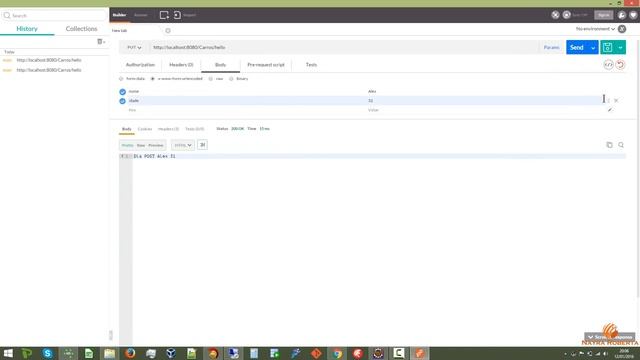Show the response in Preview view
Image resolution: width=640 pixels, height=360 pixels.
pos(156,145)
